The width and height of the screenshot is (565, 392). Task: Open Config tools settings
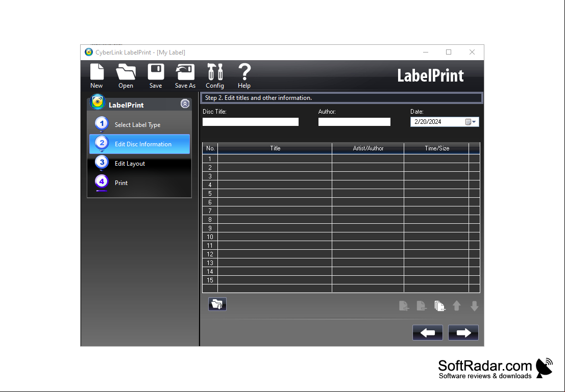[215, 75]
